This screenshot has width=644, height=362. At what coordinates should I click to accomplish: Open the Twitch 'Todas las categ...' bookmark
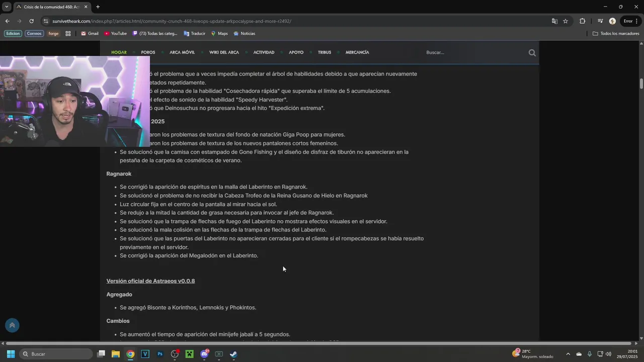point(155,34)
